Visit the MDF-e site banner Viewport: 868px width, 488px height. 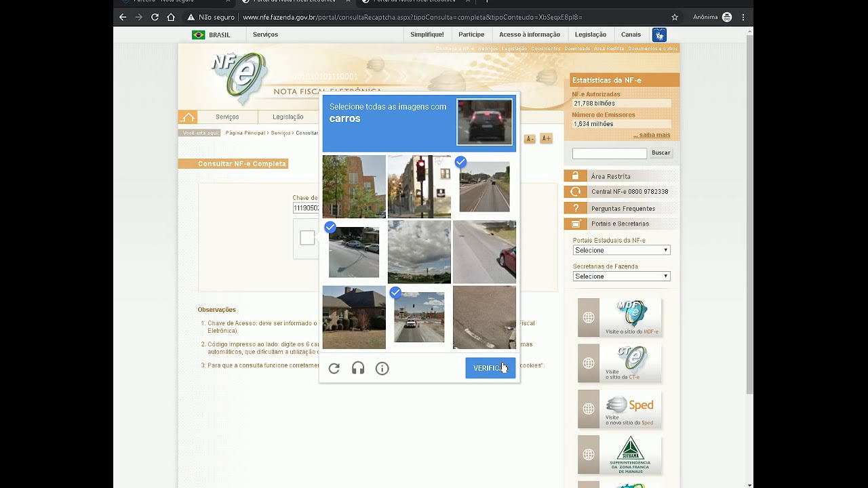pyautogui.click(x=620, y=318)
